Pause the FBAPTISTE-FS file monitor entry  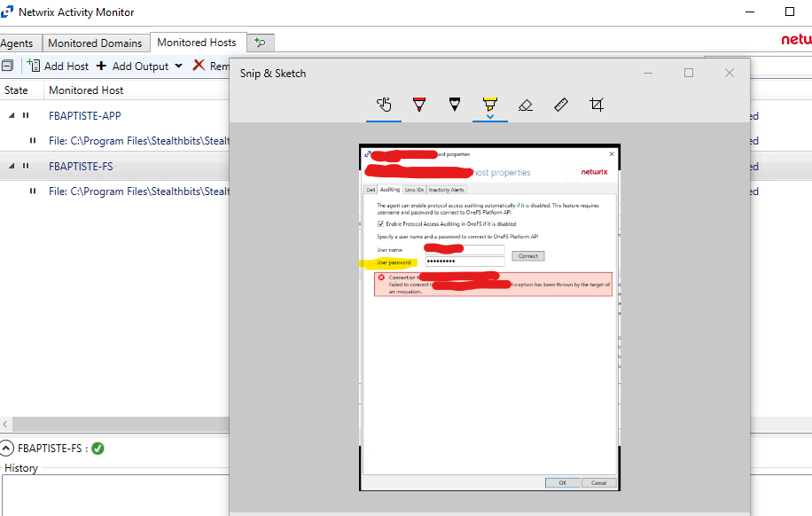tap(33, 191)
